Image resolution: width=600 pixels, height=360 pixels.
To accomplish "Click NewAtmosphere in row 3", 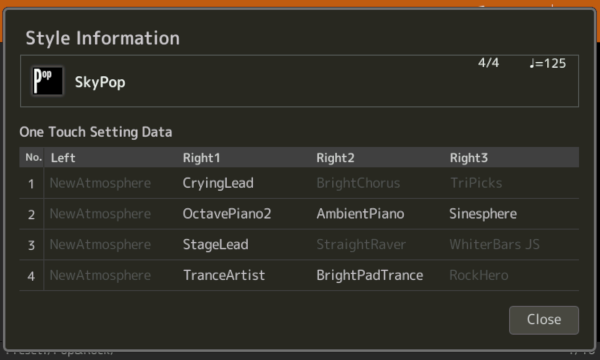I will (100, 244).
